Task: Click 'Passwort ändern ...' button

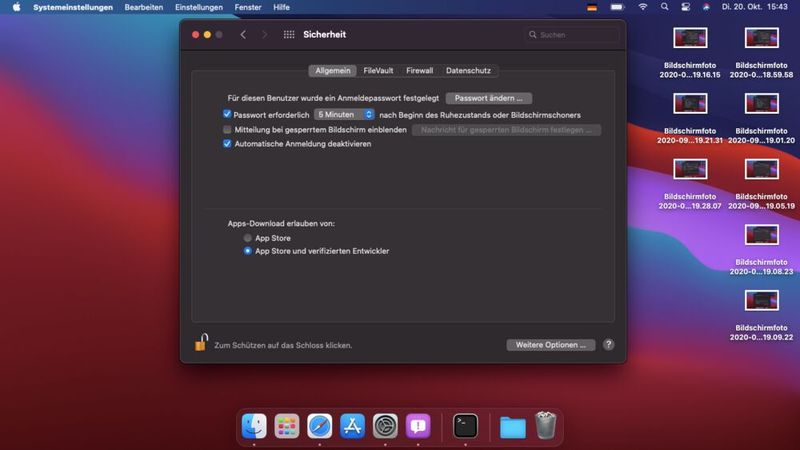Action: (x=489, y=98)
